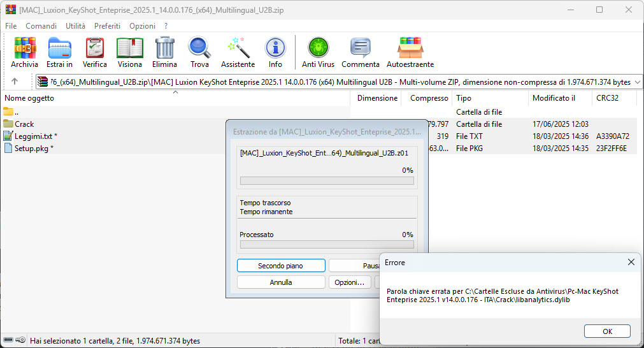Open the Preferiti menu
Viewport: 644px width, 348px height.
107,26
